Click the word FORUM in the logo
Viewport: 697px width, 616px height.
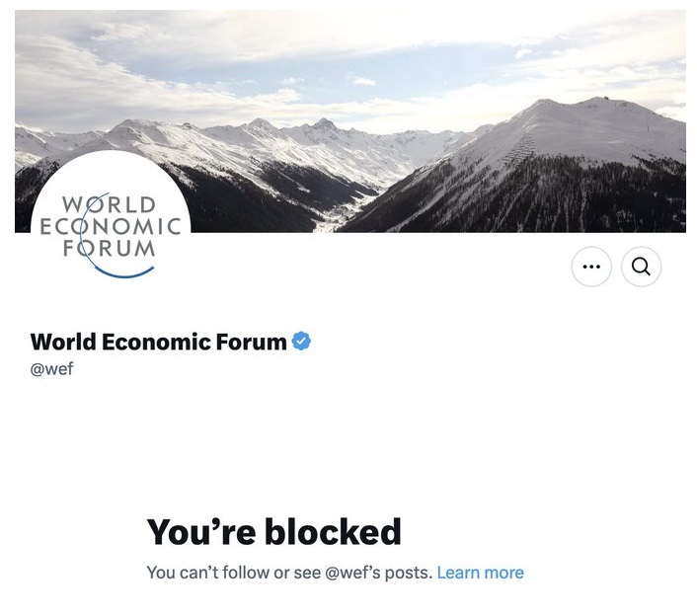110,249
